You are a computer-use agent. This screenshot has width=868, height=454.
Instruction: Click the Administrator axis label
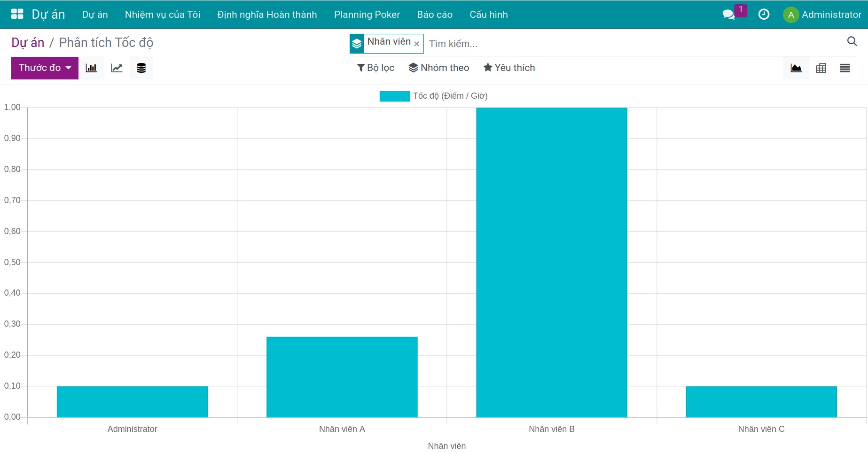[133, 429]
